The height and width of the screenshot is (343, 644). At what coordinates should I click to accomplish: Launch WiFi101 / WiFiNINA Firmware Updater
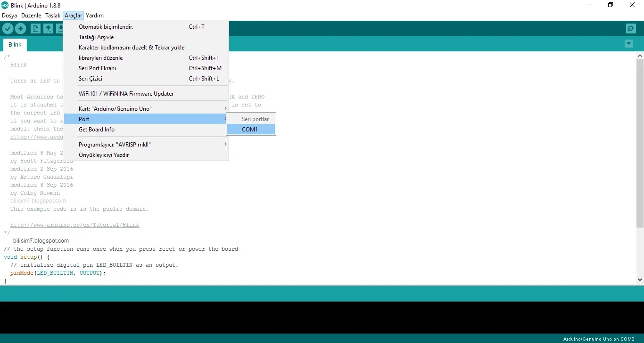click(x=146, y=94)
